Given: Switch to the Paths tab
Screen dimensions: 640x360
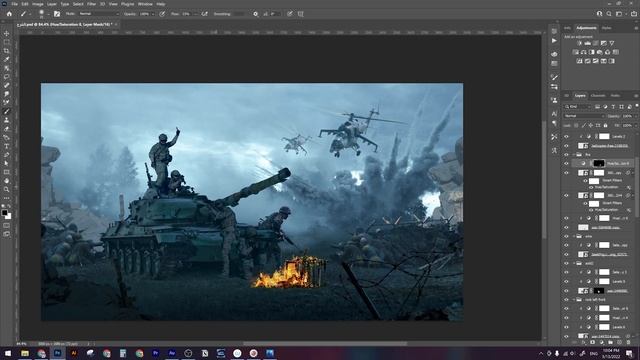Looking at the screenshot, I should [615, 96].
